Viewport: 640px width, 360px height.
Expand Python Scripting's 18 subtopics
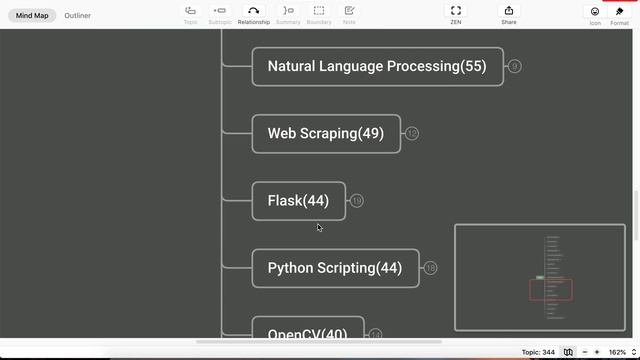point(430,268)
